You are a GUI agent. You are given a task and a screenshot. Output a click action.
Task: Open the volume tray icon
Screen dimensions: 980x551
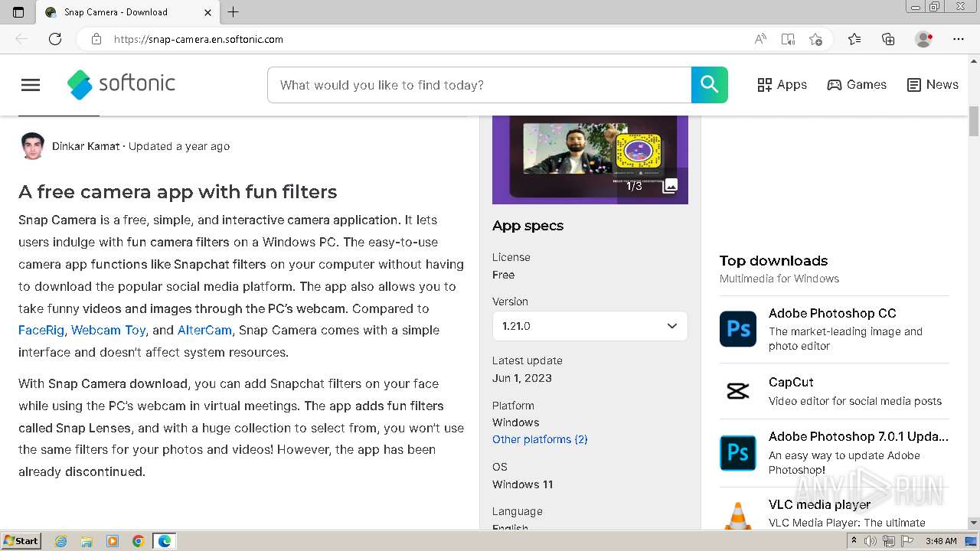[871, 541]
